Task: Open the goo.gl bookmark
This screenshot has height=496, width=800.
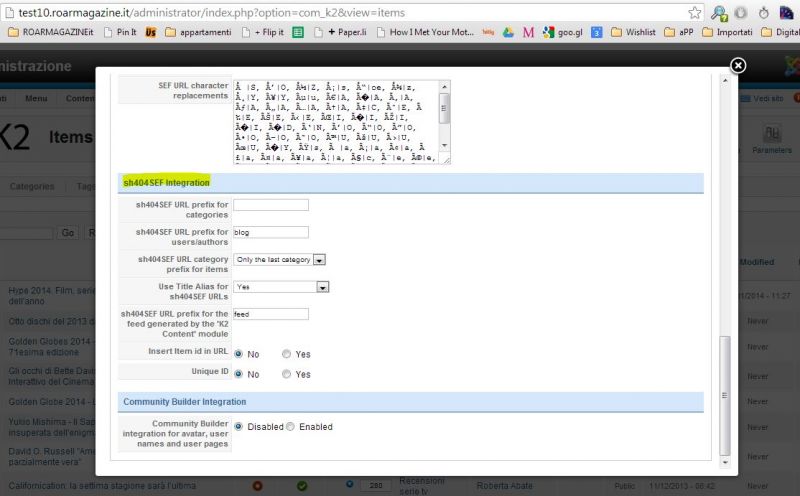Action: click(563, 32)
